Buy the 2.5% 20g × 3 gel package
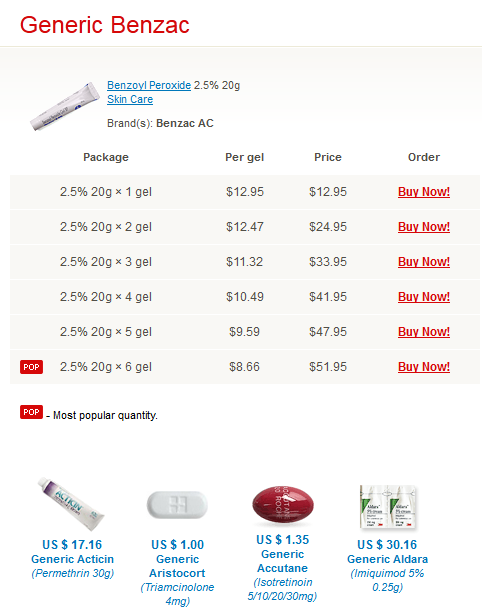482x616 pixels. point(424,262)
